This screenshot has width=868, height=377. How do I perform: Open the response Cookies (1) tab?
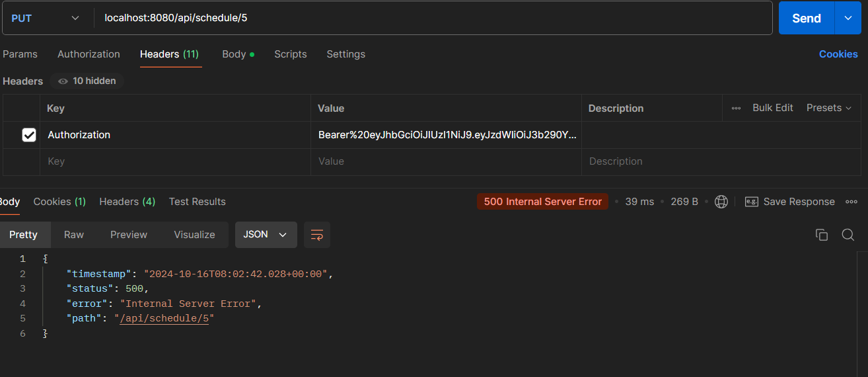(59, 202)
